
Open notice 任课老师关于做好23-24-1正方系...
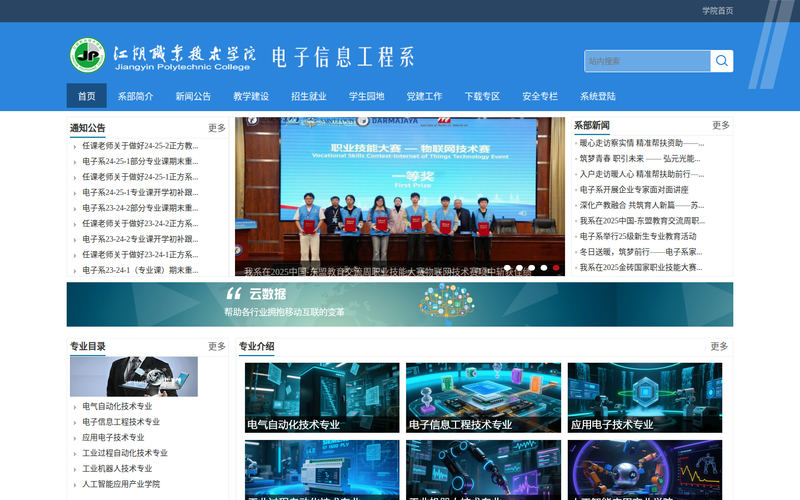(140, 255)
